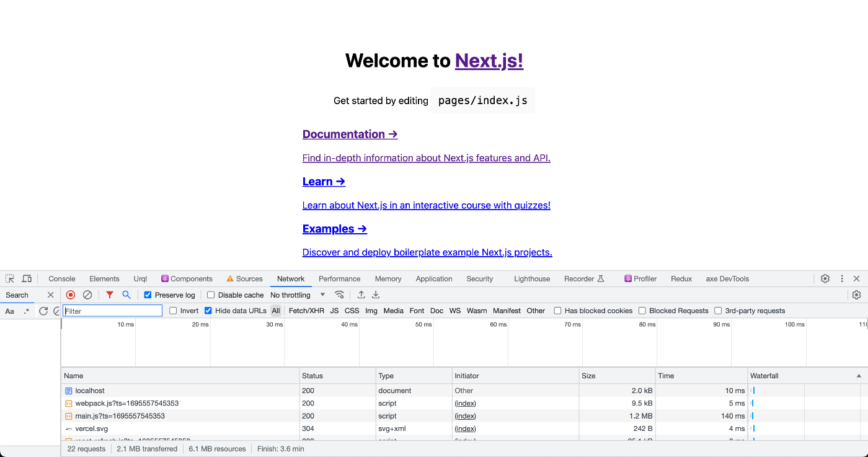Filter requests by CSS type

[352, 311]
